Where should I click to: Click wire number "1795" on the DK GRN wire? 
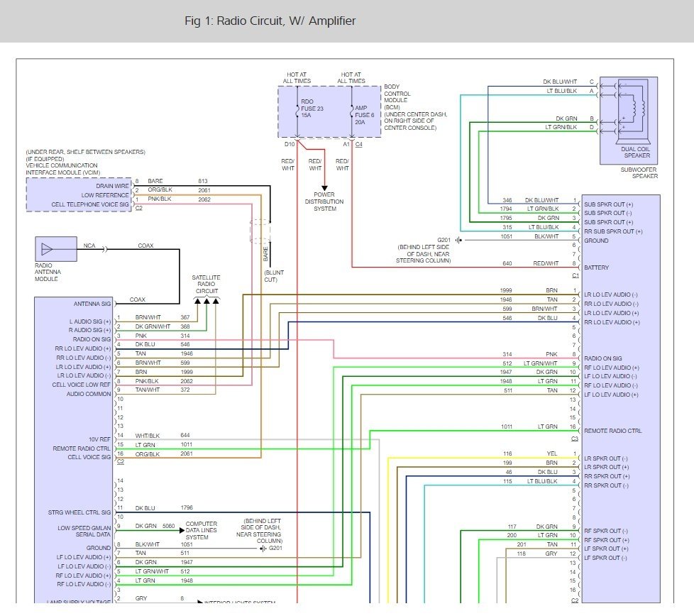tap(506, 218)
